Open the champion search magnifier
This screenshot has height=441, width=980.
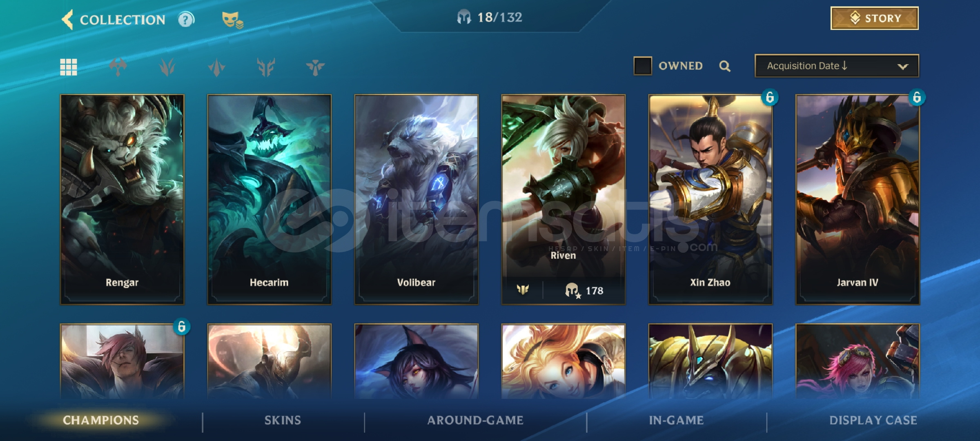725,66
